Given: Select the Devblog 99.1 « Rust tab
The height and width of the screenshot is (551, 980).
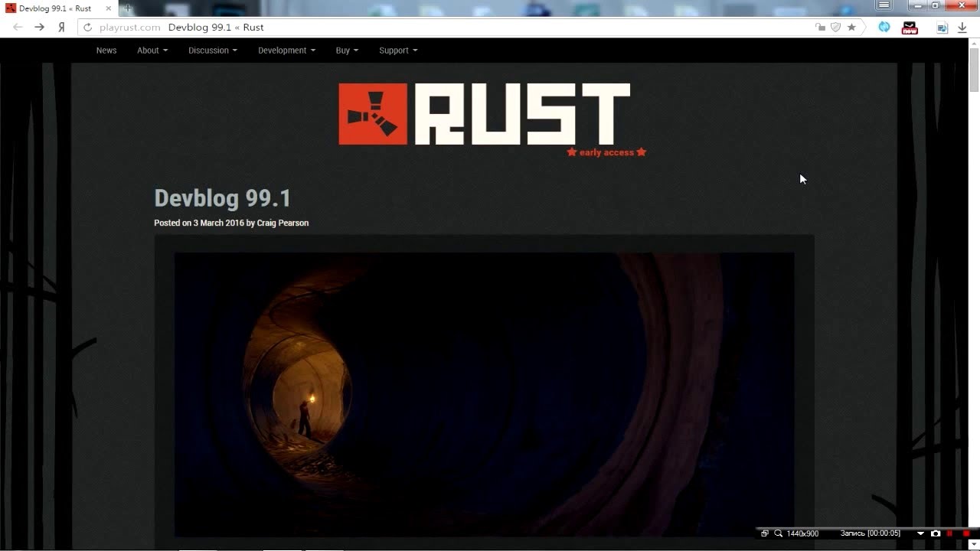Looking at the screenshot, I should coord(59,8).
